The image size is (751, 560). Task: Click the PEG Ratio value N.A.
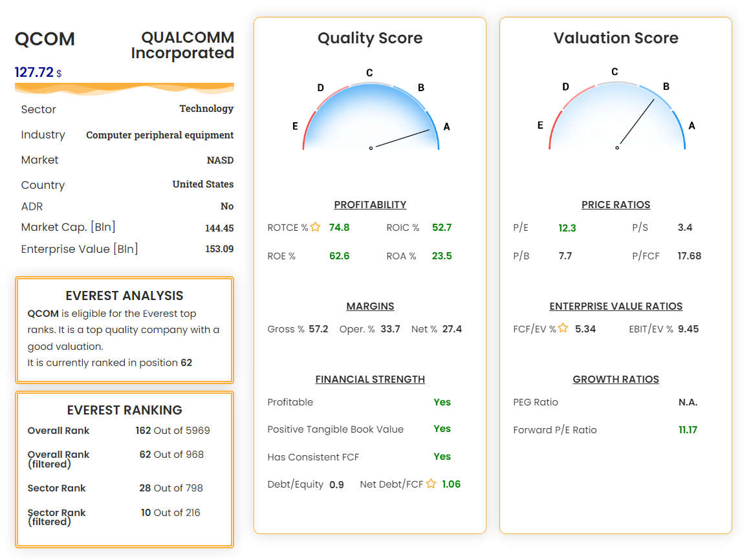pyautogui.click(x=688, y=402)
